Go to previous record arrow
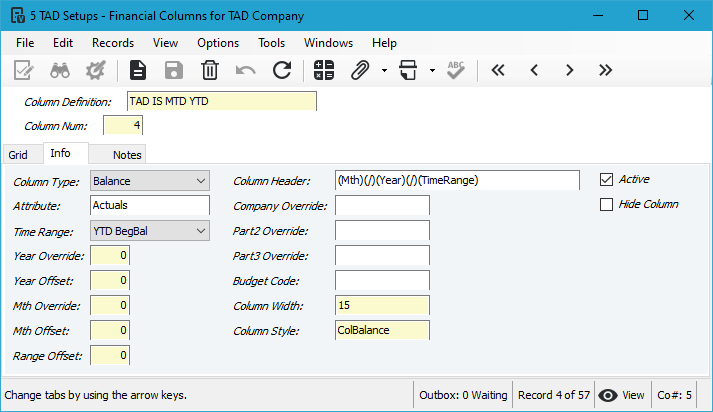 [534, 70]
